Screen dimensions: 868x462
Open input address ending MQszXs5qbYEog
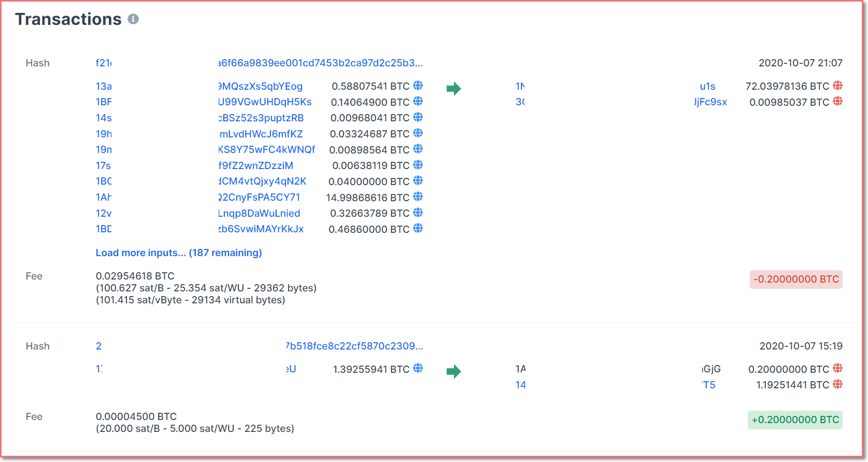click(x=260, y=86)
